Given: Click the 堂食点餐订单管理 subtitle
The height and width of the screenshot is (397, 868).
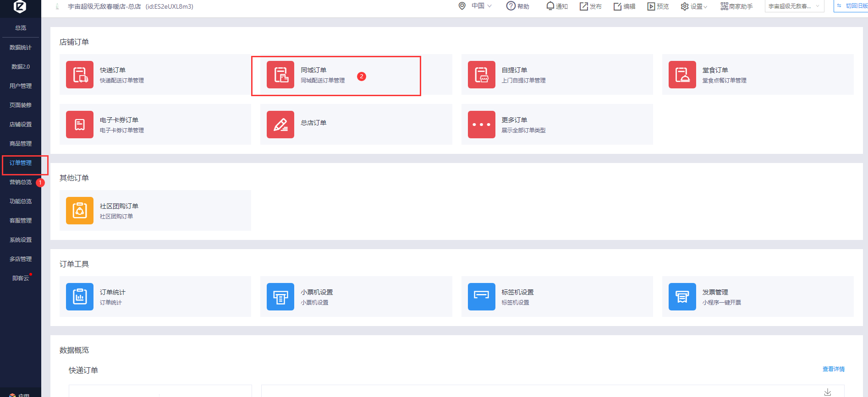Looking at the screenshot, I should click(725, 81).
